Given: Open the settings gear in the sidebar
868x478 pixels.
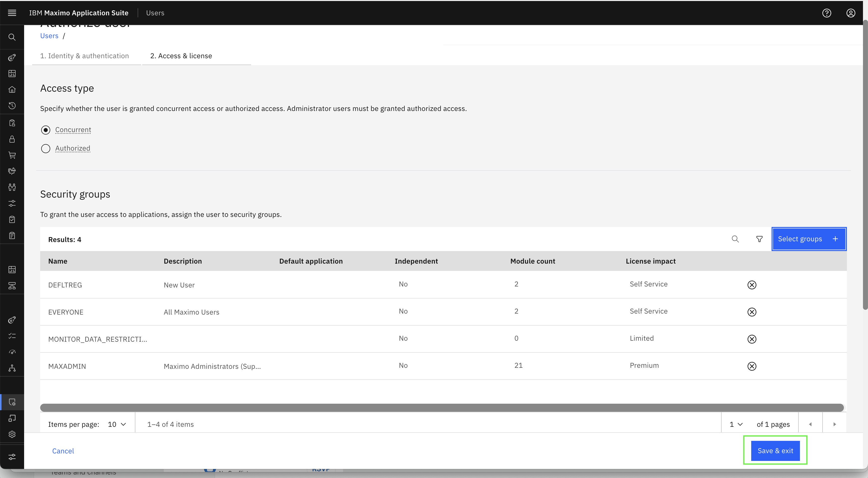Looking at the screenshot, I should point(12,434).
